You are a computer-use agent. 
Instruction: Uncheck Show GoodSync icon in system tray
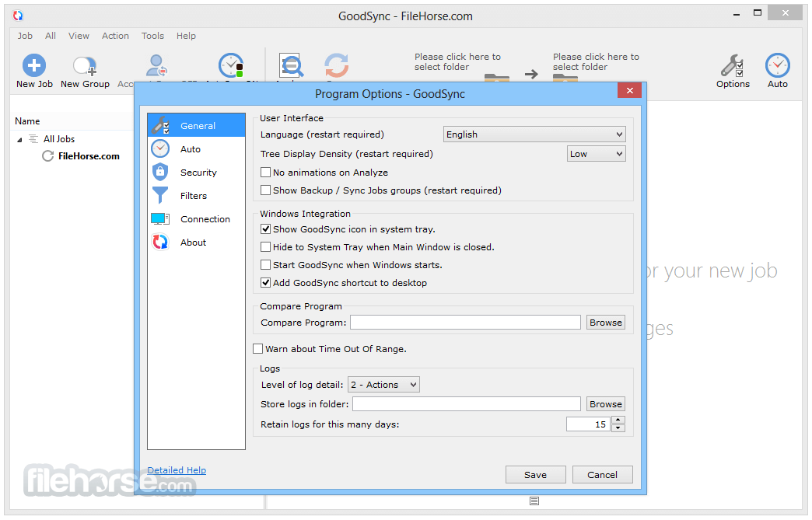pos(266,229)
